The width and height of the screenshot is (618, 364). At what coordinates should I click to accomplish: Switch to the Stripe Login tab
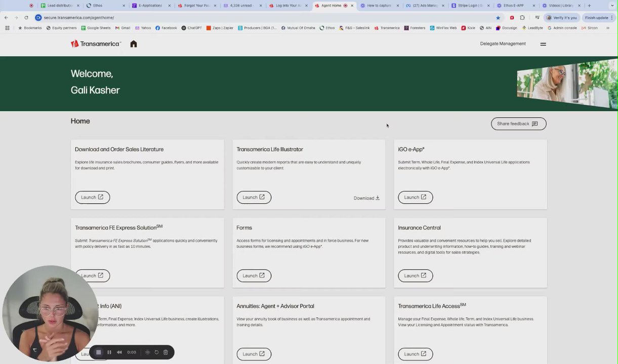point(470,6)
